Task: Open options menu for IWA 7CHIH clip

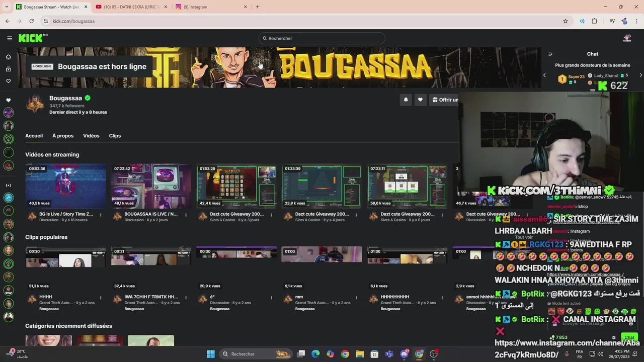Action: pyautogui.click(x=186, y=298)
